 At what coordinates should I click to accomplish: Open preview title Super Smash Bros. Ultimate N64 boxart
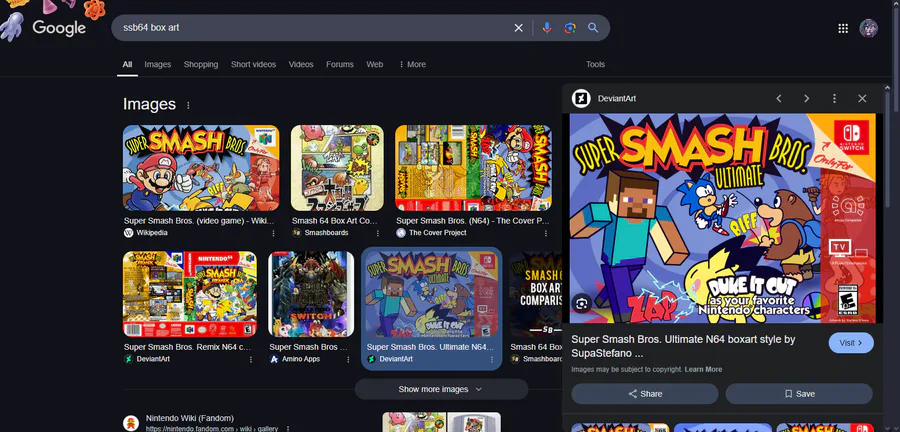pos(683,346)
